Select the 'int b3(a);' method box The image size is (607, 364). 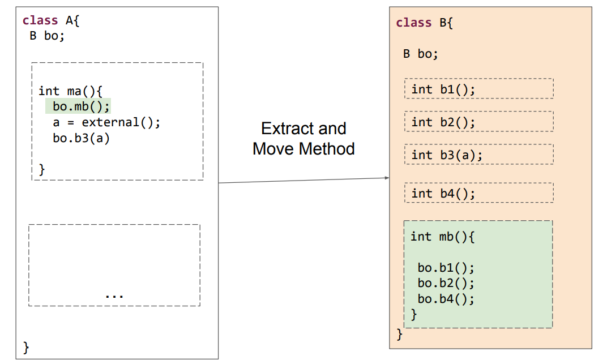(479, 155)
